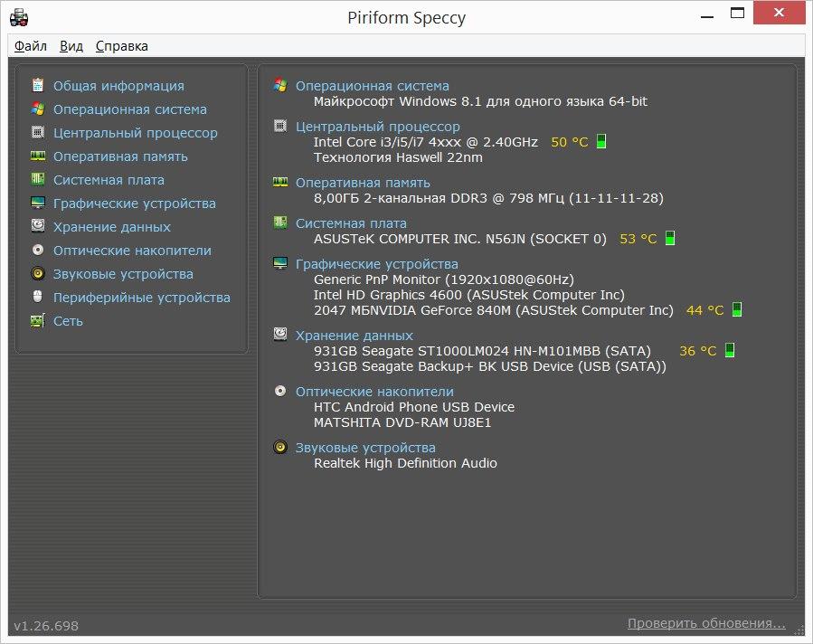Click the RAM module icon in sidebar
Screen dimensions: 813x644
(38, 156)
